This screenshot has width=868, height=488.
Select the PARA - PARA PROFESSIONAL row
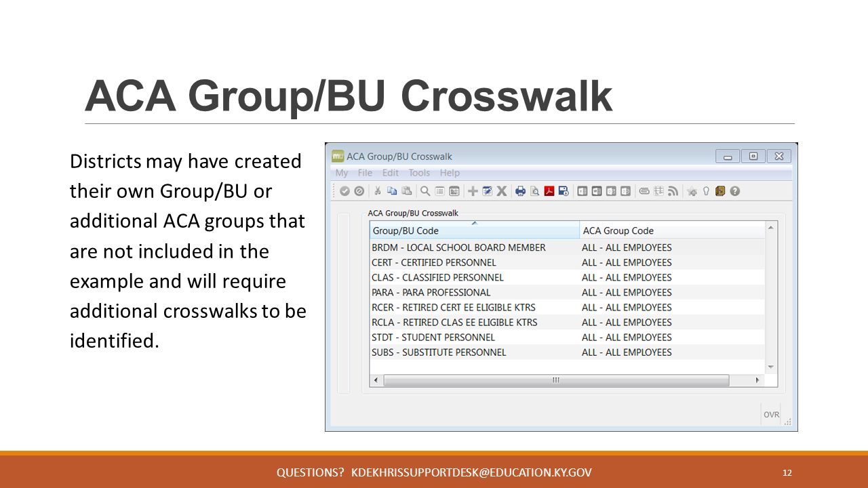click(567, 292)
